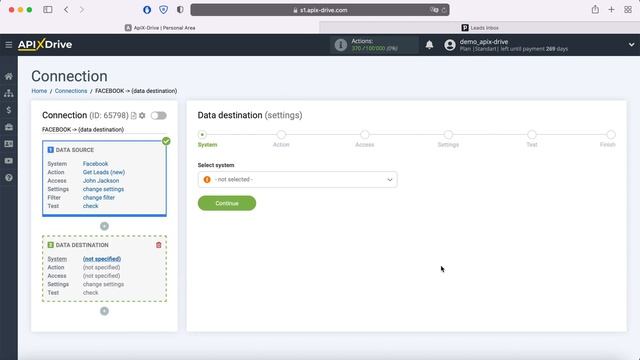
Task: Go back in Safari
Action: (x=66, y=9)
